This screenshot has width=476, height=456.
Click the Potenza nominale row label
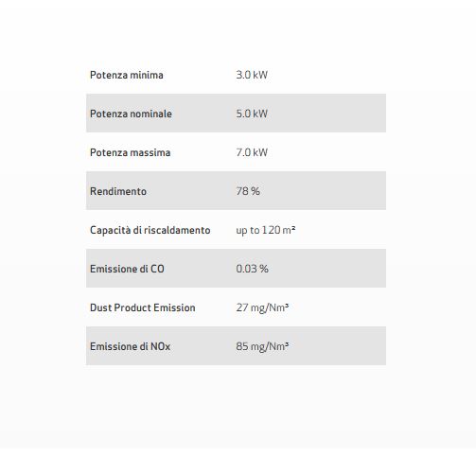coord(131,114)
